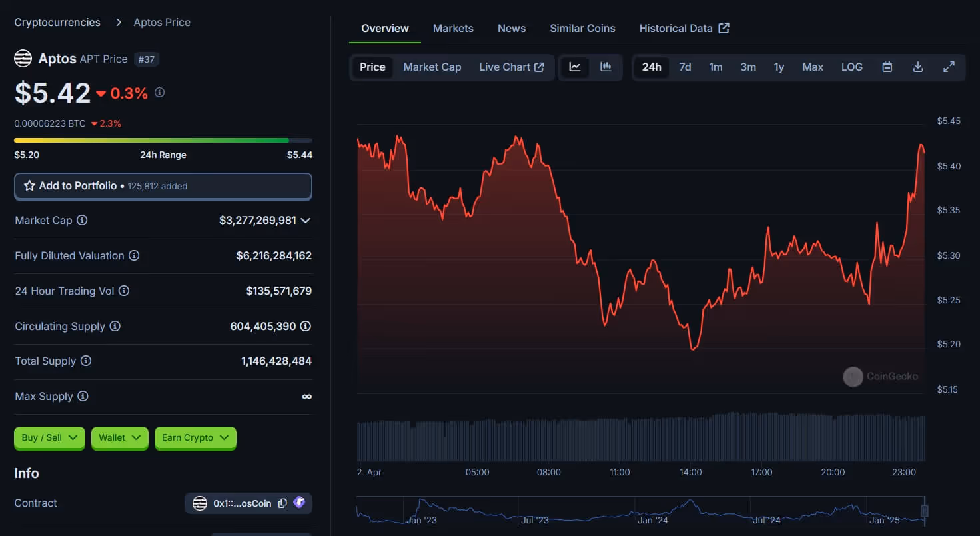Open the Markets tab

pyautogui.click(x=453, y=28)
